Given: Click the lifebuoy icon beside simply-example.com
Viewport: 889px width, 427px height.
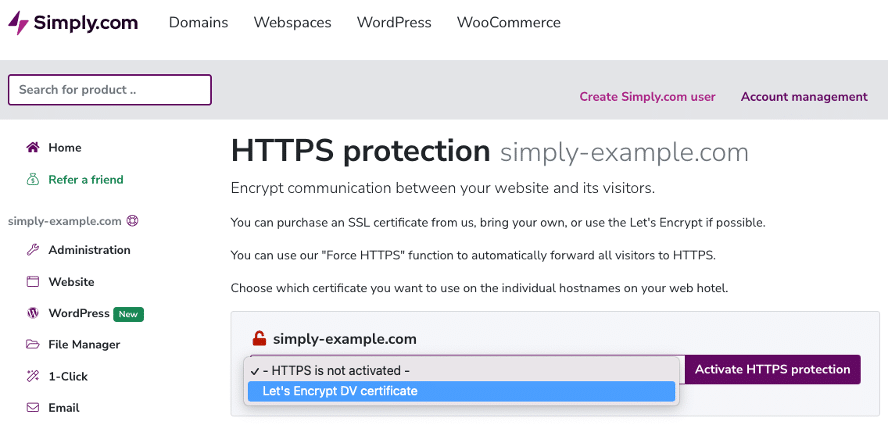Looking at the screenshot, I should coord(133,221).
